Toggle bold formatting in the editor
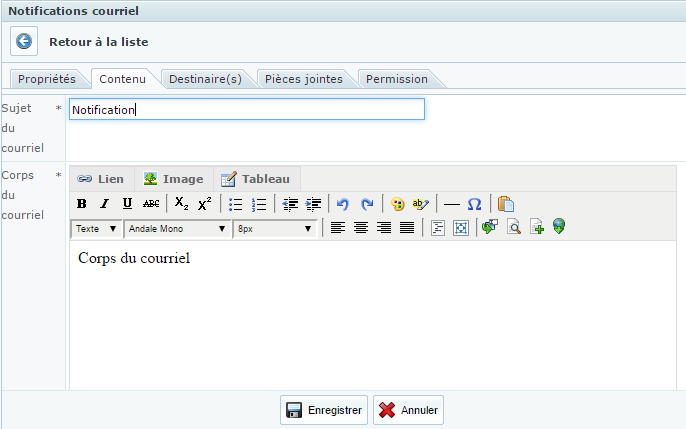This screenshot has height=429, width=686. 82,204
